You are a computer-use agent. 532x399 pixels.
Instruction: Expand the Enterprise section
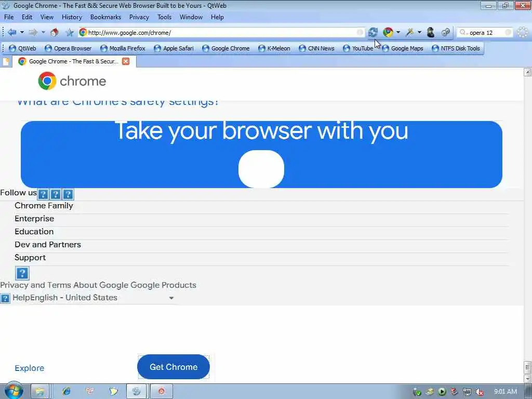tap(261, 219)
